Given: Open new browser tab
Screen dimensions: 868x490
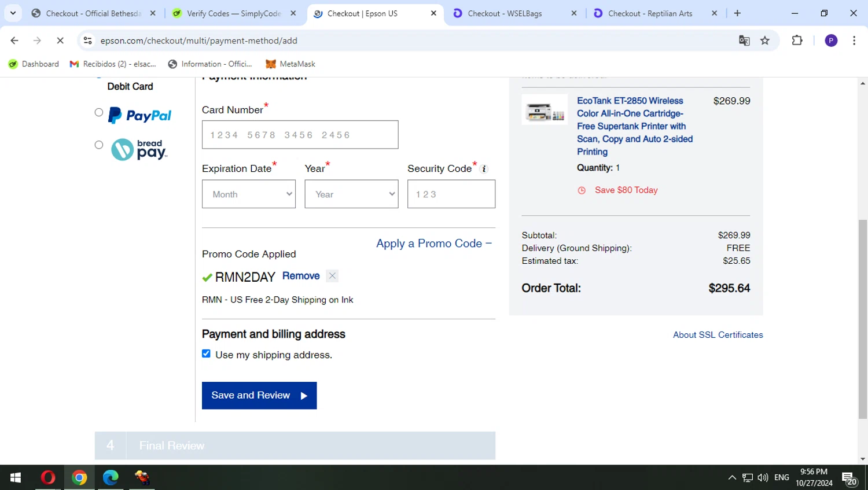Looking at the screenshot, I should coord(737,13).
